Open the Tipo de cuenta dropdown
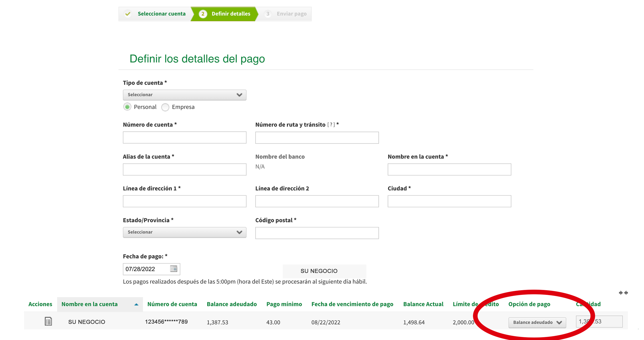This screenshot has width=644, height=340. coord(185,95)
